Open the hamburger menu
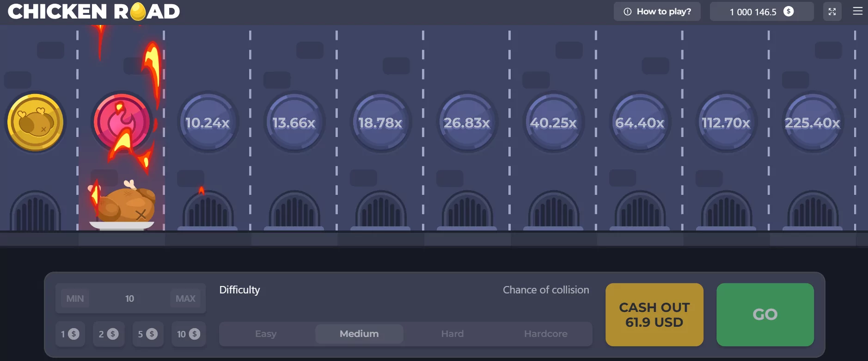This screenshot has height=361, width=868. (x=857, y=11)
